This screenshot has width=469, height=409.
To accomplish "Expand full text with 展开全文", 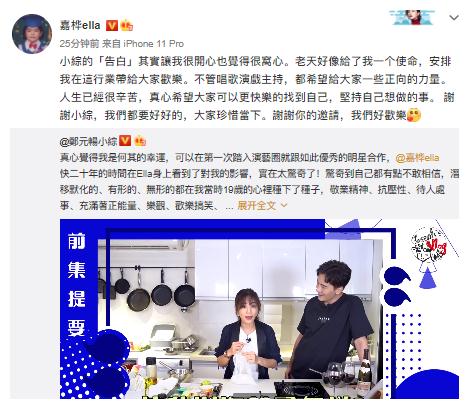I will click(257, 205).
